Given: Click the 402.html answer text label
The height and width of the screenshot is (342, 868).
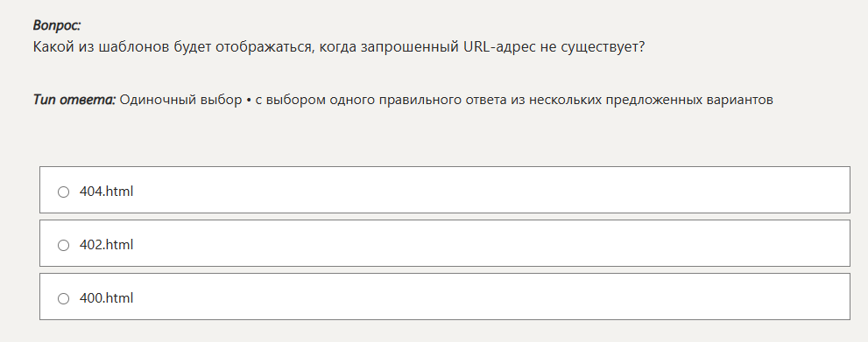Looking at the screenshot, I should [x=106, y=245].
